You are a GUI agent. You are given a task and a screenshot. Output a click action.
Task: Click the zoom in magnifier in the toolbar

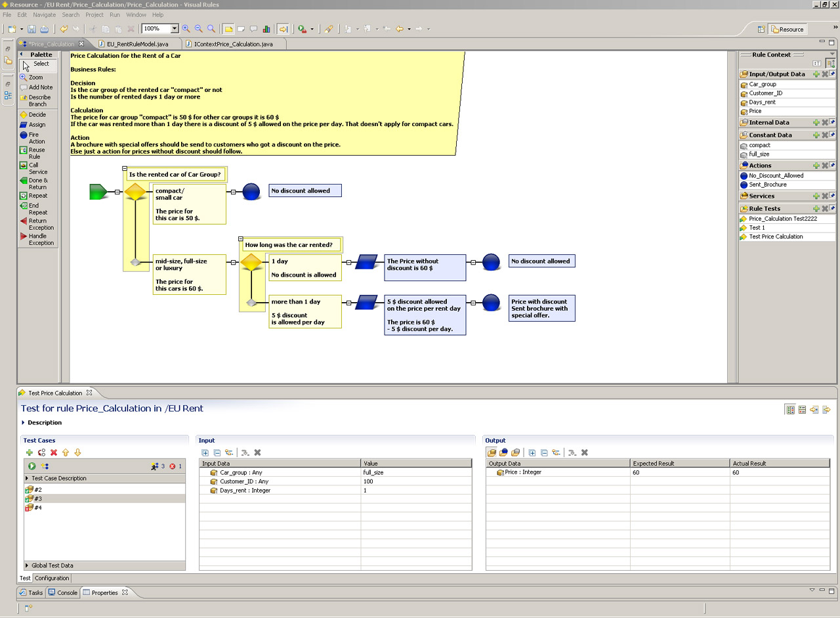click(x=186, y=29)
